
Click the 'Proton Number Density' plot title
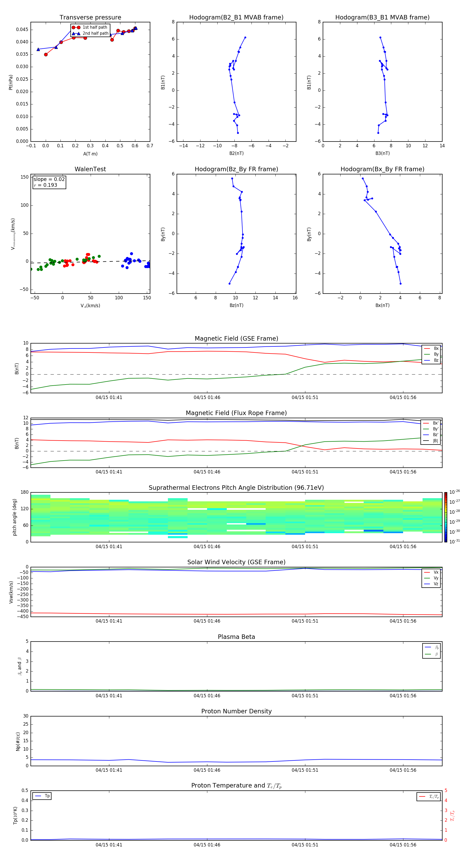point(236,711)
